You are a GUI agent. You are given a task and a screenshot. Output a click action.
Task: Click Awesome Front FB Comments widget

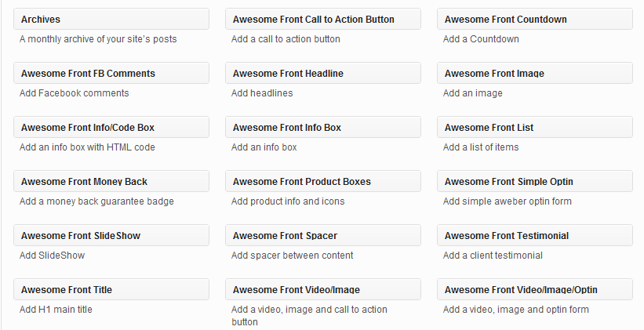[111, 73]
